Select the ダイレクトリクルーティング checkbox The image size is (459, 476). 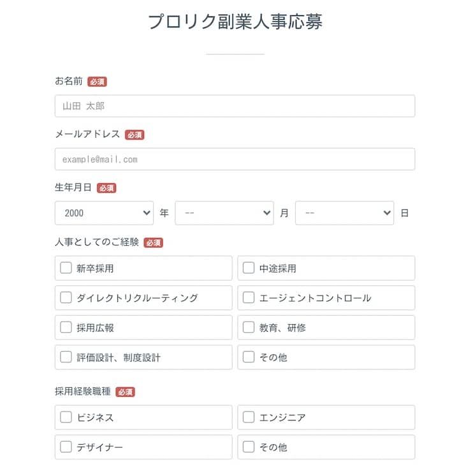click(x=66, y=298)
